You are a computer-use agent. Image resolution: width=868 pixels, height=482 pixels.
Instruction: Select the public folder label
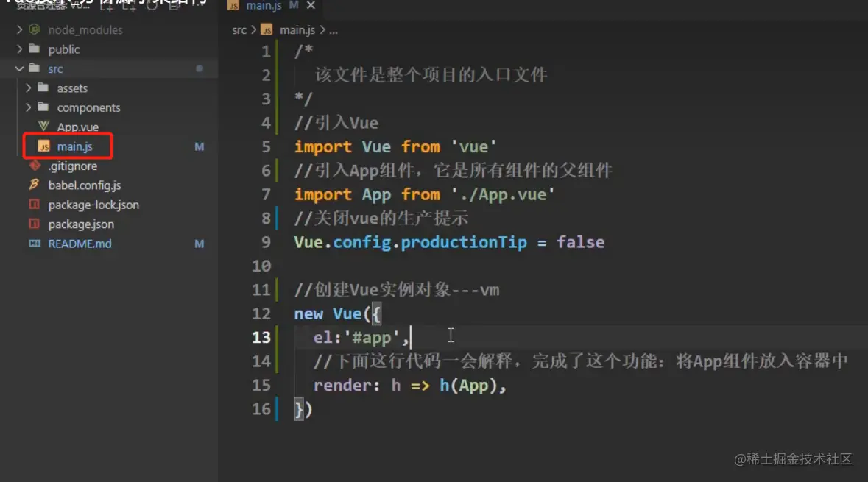click(63, 49)
